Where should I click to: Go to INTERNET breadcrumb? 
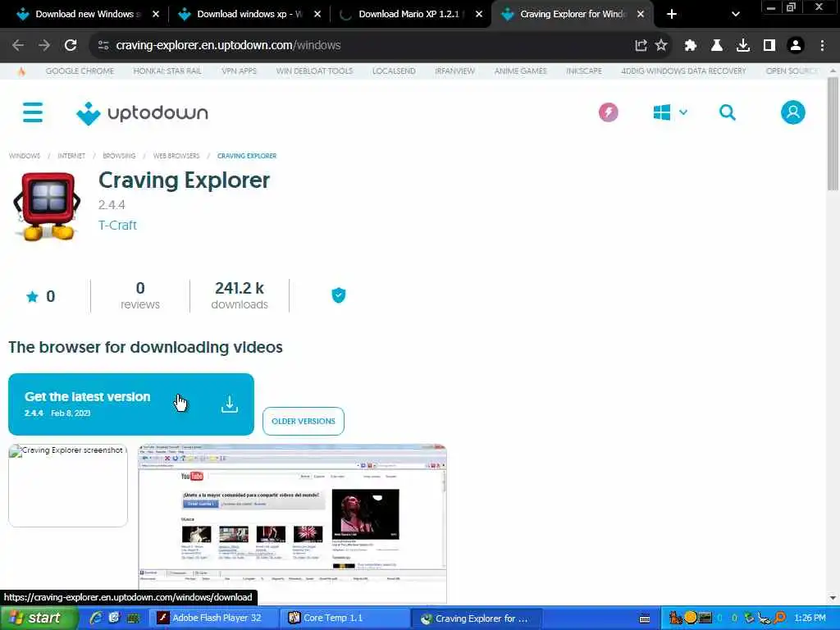coord(71,156)
